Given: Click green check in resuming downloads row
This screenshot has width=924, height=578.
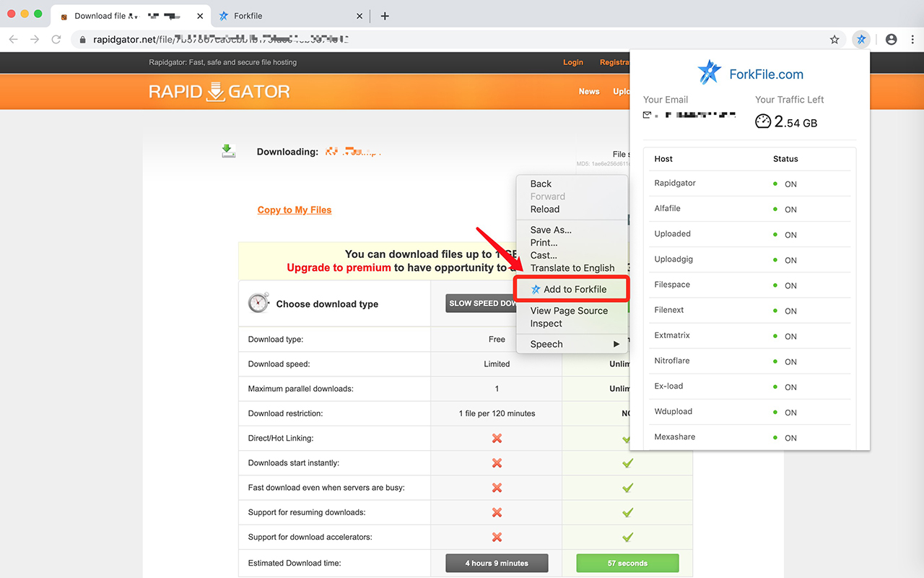Looking at the screenshot, I should [x=627, y=512].
